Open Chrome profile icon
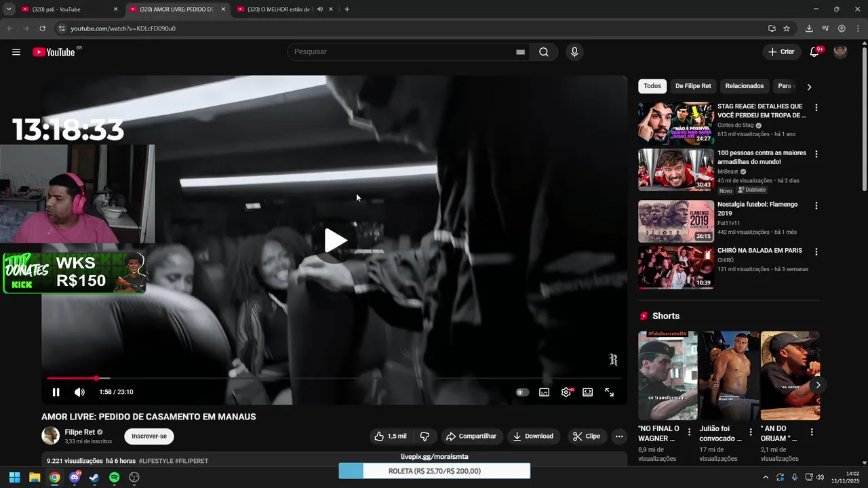 click(x=842, y=28)
